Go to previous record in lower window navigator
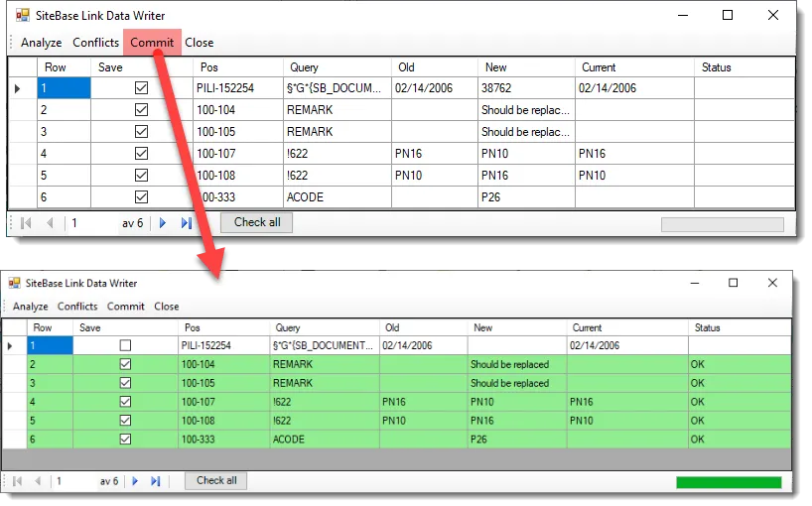The height and width of the screenshot is (506, 812). click(x=38, y=481)
